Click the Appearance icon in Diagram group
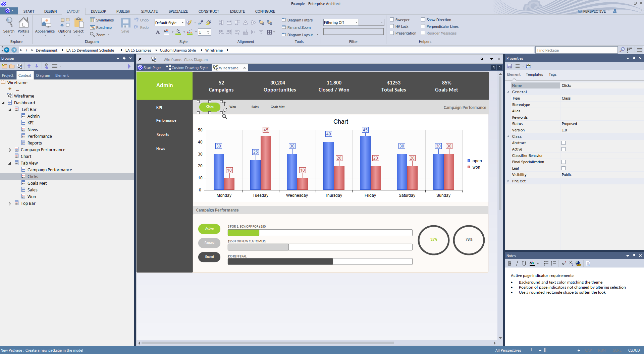 45,25
